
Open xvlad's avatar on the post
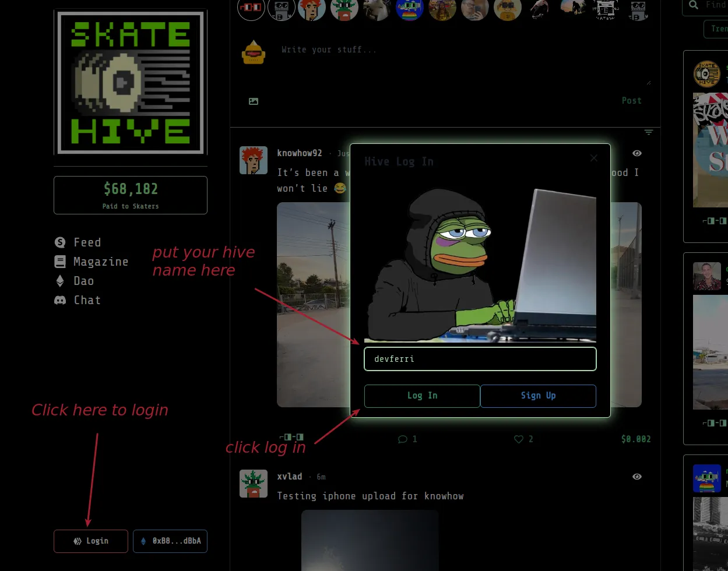pos(254,484)
